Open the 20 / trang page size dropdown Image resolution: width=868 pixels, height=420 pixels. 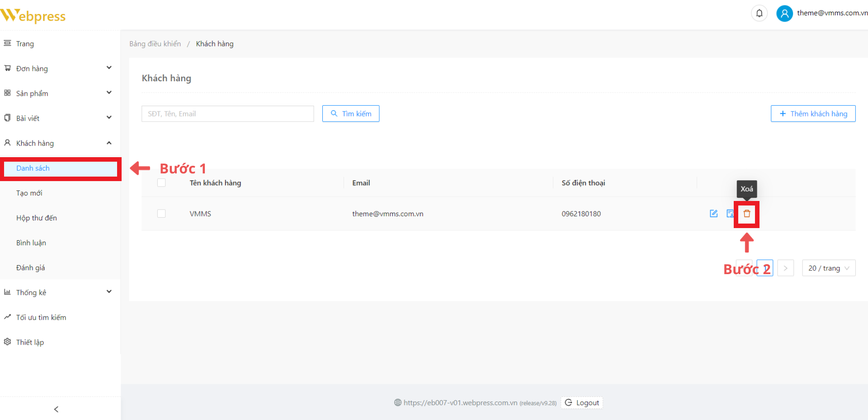click(828, 268)
